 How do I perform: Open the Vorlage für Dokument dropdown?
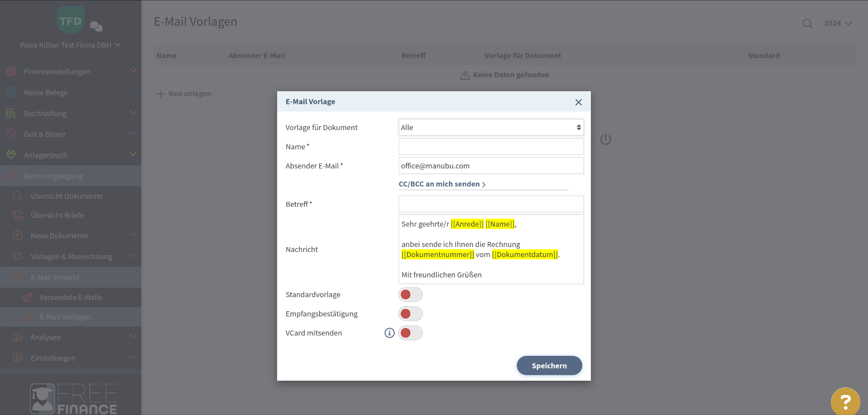pos(491,127)
